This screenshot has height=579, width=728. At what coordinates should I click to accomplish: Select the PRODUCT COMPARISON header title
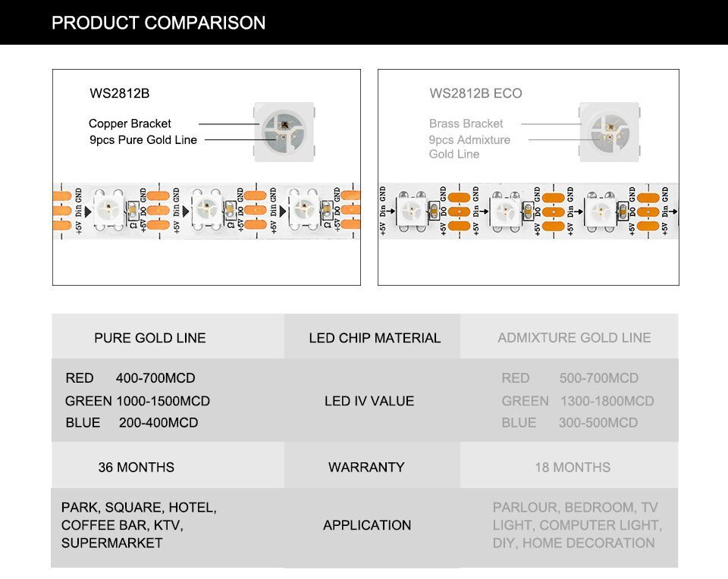click(158, 23)
